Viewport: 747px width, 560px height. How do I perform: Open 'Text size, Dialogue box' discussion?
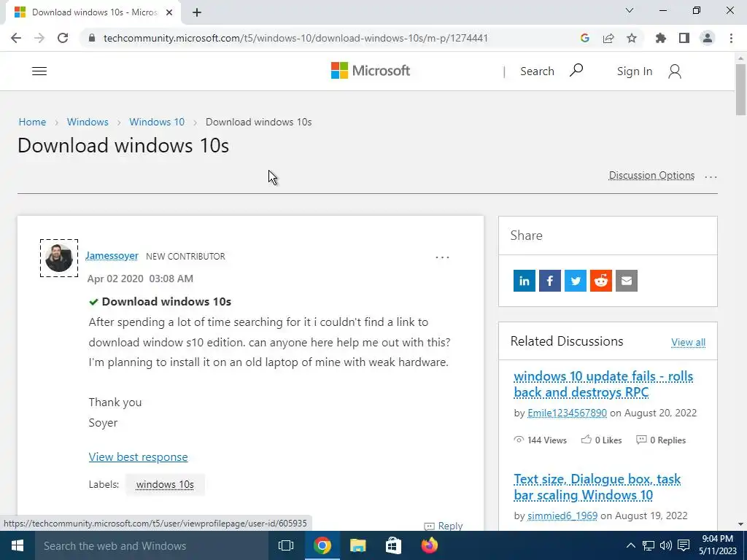[597, 486]
